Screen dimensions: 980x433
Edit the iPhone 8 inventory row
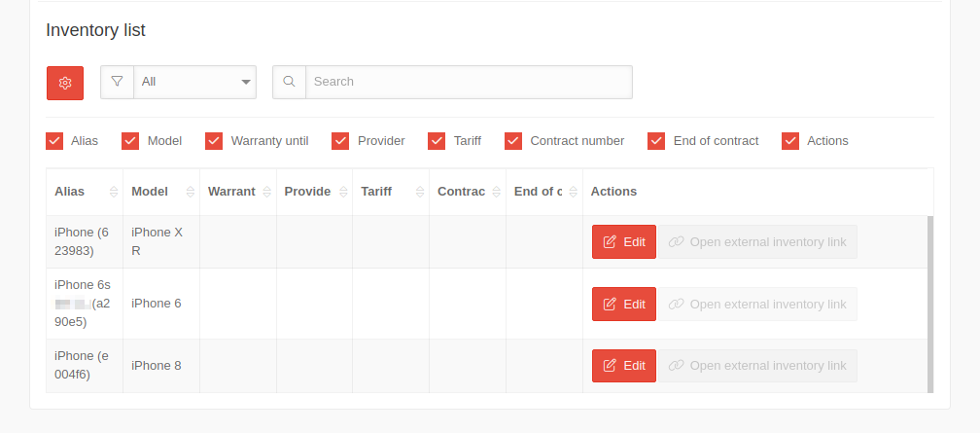click(623, 366)
